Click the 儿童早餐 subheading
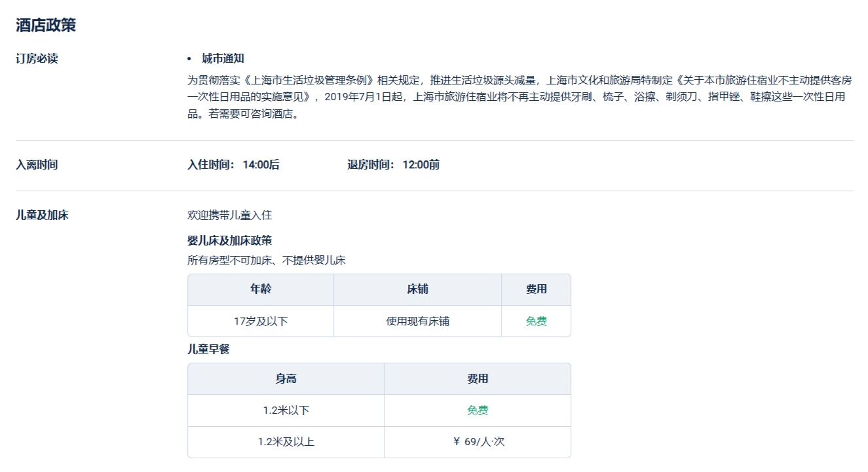Viewport: 868px width, 472px height. (x=208, y=350)
